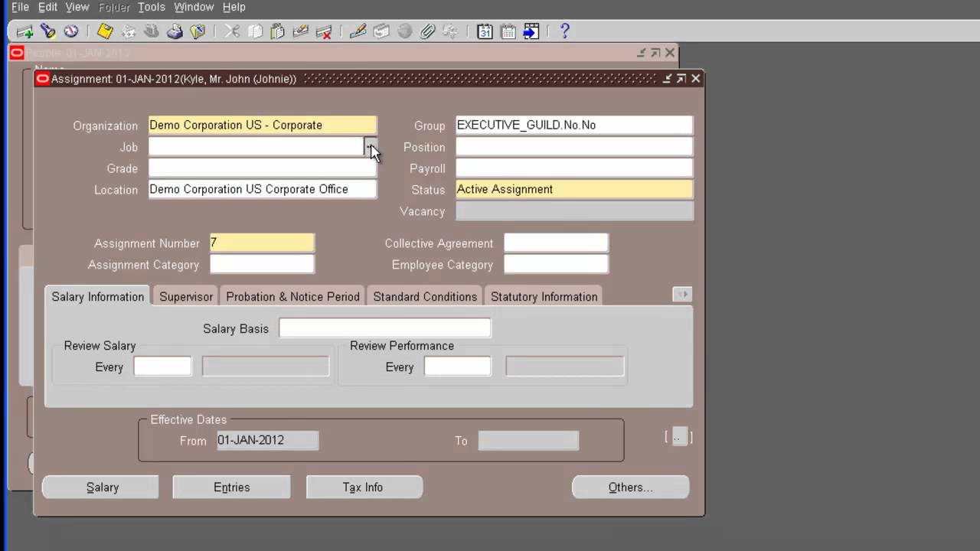Open the Window menu
980x551 pixels.
pyautogui.click(x=194, y=7)
